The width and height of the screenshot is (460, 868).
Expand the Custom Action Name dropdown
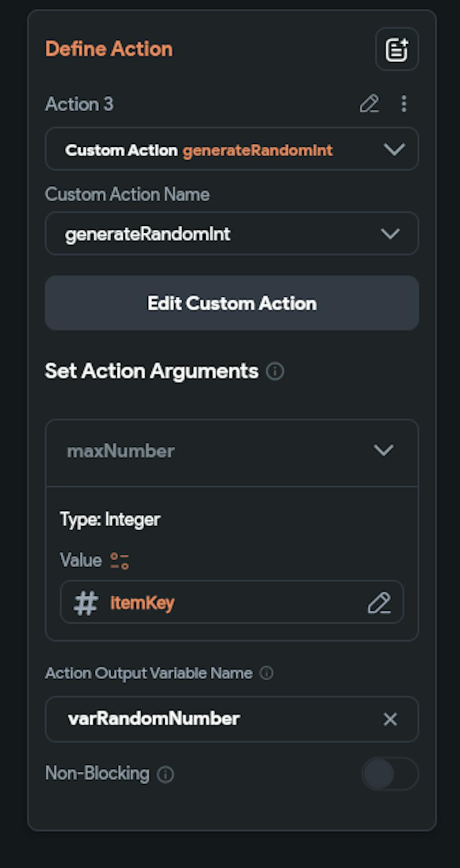(390, 234)
